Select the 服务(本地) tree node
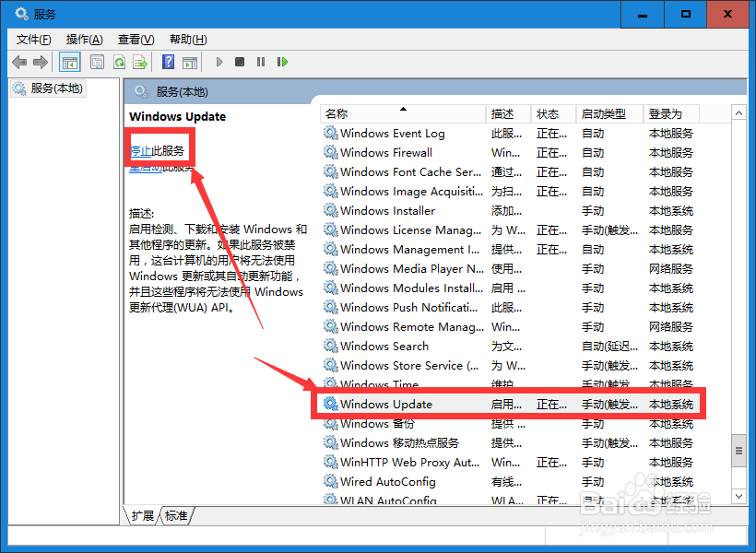 47,88
